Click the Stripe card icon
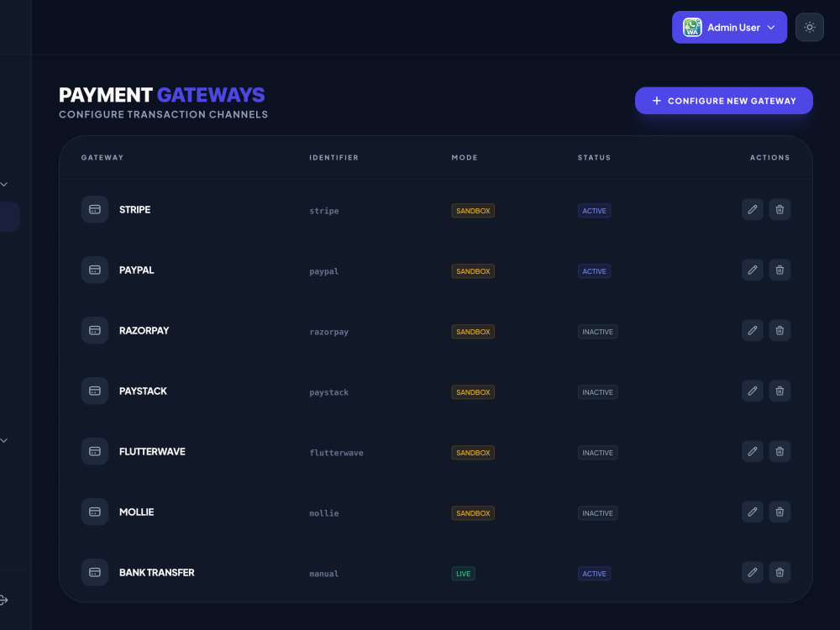Image resolution: width=840 pixels, height=630 pixels. pos(95,209)
